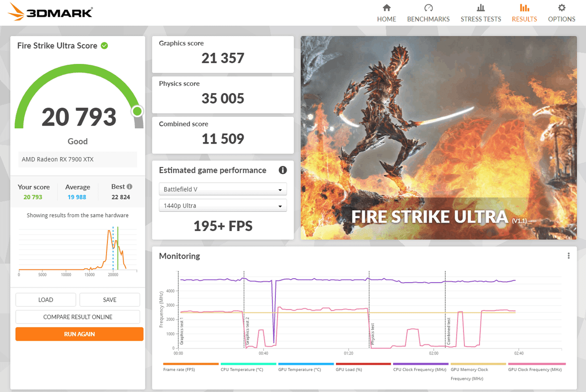The width and height of the screenshot is (586, 392).
Task: Toggle GPU Load (%) legend swatch
Action: [x=363, y=364]
